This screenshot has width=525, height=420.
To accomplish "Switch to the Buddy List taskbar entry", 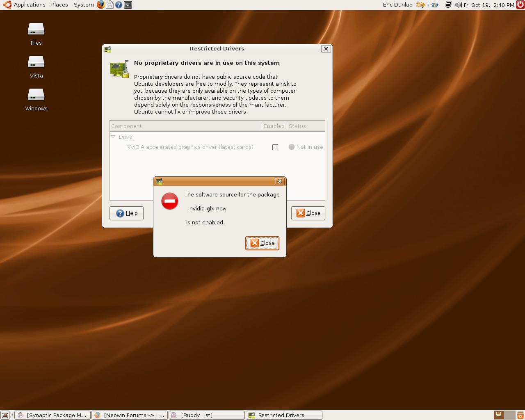I will point(206,415).
